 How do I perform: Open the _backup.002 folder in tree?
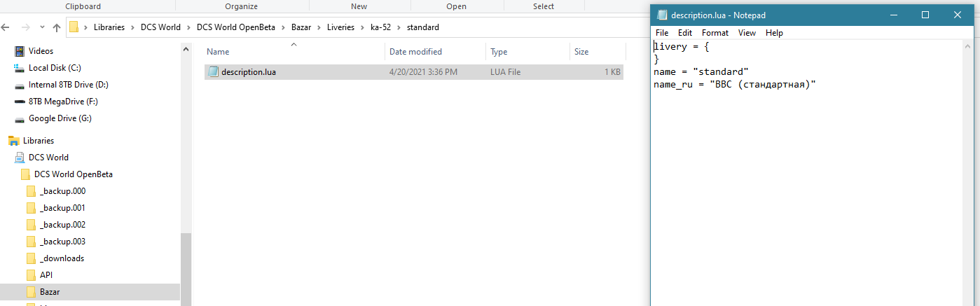point(62,225)
